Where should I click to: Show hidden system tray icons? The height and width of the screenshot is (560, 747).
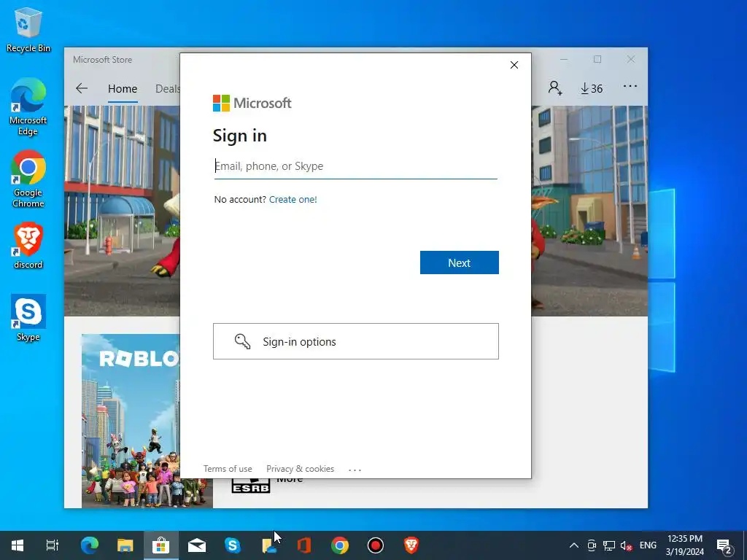pos(574,545)
